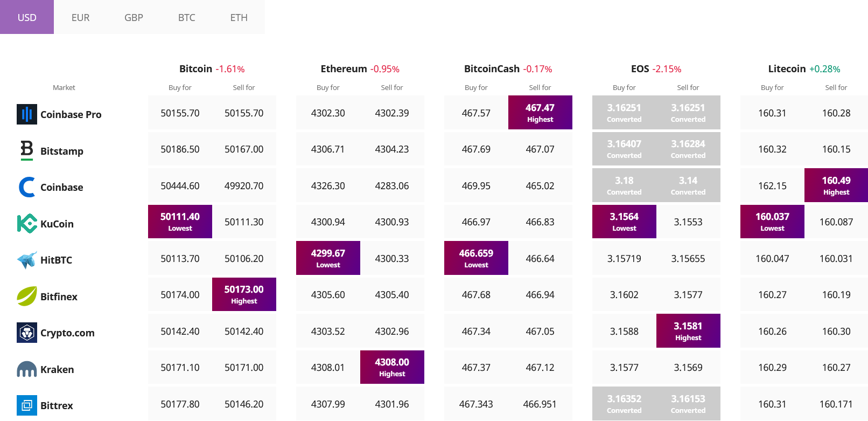Image resolution: width=868 pixels, height=421 pixels.
Task: Click Bittrex converted EOS sell 3.16153
Action: [x=688, y=404]
